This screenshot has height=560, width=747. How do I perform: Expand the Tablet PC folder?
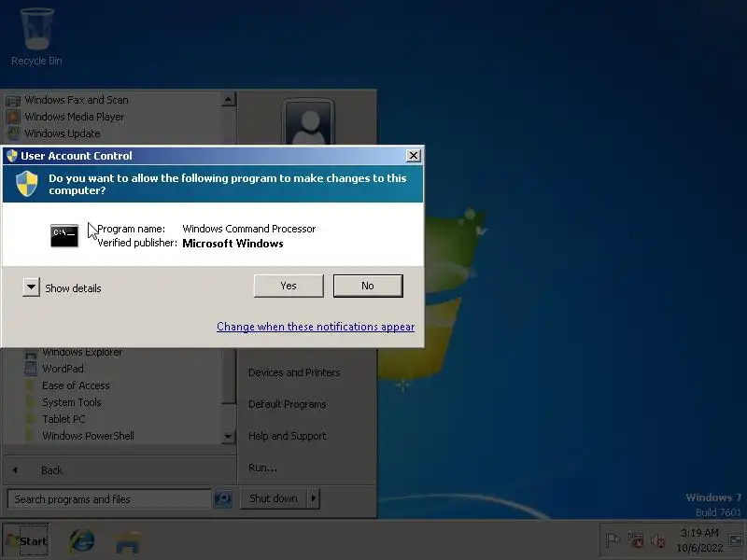(63, 419)
